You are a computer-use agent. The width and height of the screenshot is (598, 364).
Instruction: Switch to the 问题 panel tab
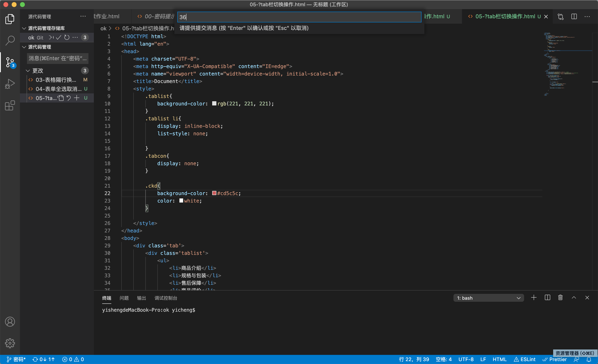tap(124, 298)
